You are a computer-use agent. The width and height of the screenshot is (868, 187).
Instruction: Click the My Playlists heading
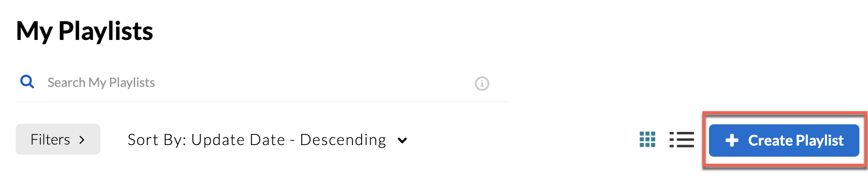pyautogui.click(x=85, y=31)
